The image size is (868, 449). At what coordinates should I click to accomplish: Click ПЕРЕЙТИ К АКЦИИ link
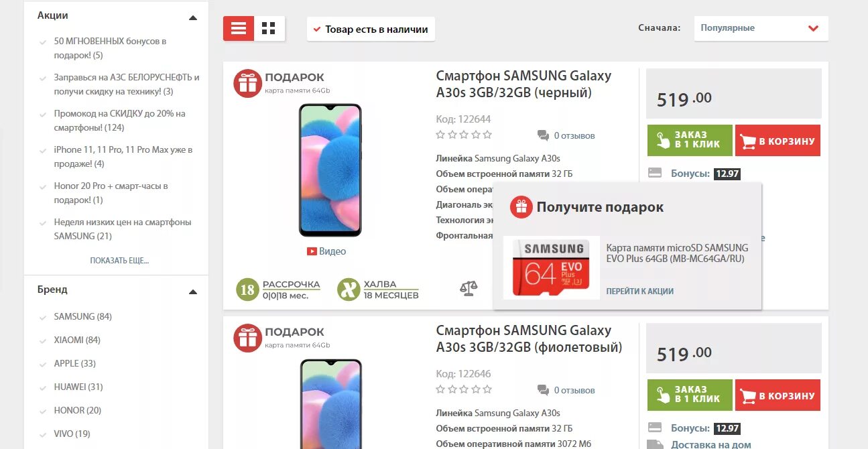tap(640, 291)
